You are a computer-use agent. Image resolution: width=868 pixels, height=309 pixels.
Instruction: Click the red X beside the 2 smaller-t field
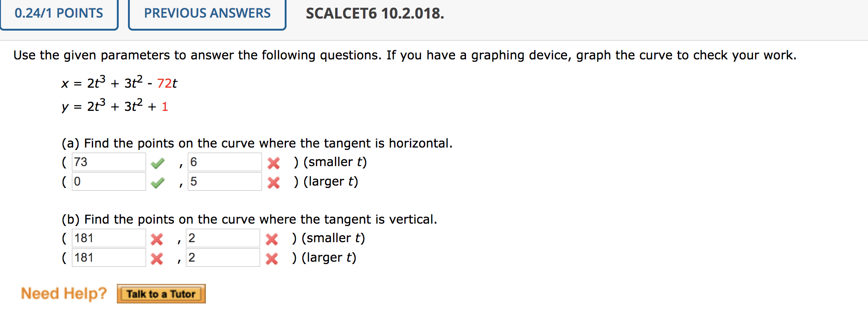272,238
